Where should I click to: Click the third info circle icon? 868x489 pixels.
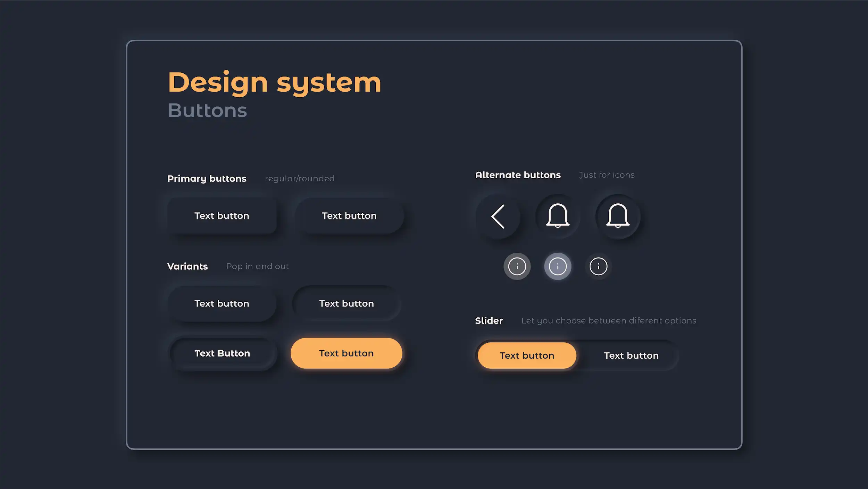click(x=598, y=266)
